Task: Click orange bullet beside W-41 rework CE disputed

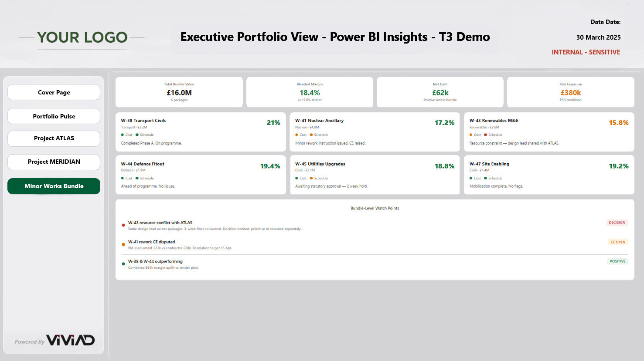Action: click(123, 245)
